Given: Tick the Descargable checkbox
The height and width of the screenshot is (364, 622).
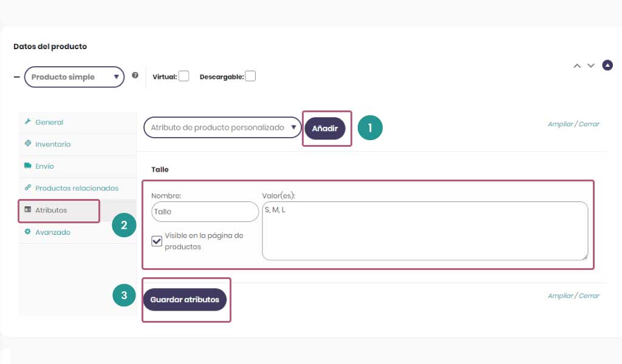Looking at the screenshot, I should [250, 76].
